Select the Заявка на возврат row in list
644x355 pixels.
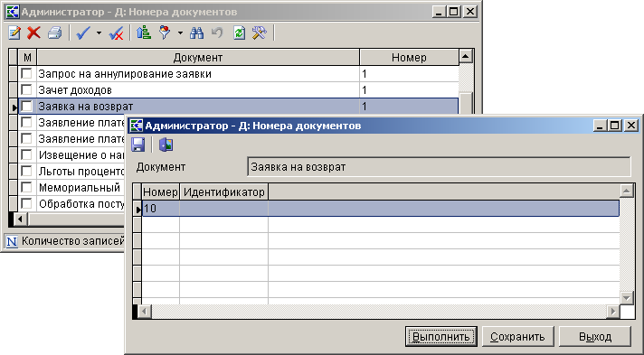[x=238, y=107]
